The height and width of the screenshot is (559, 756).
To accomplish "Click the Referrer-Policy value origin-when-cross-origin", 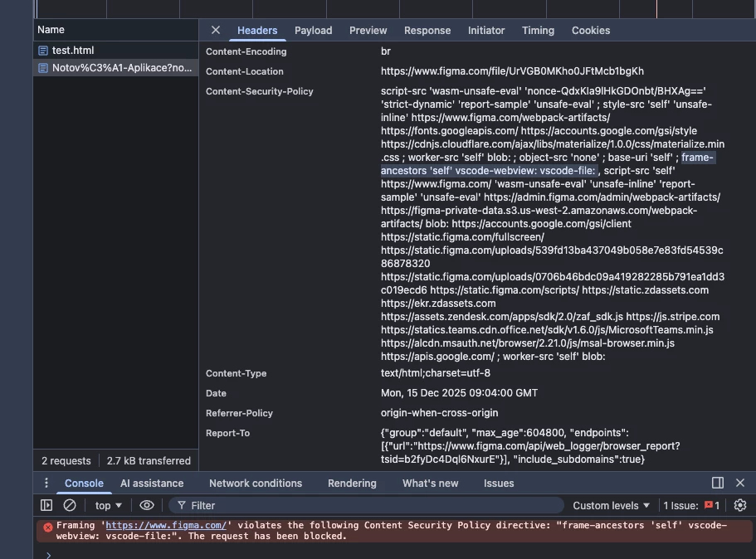I will tap(439, 413).
